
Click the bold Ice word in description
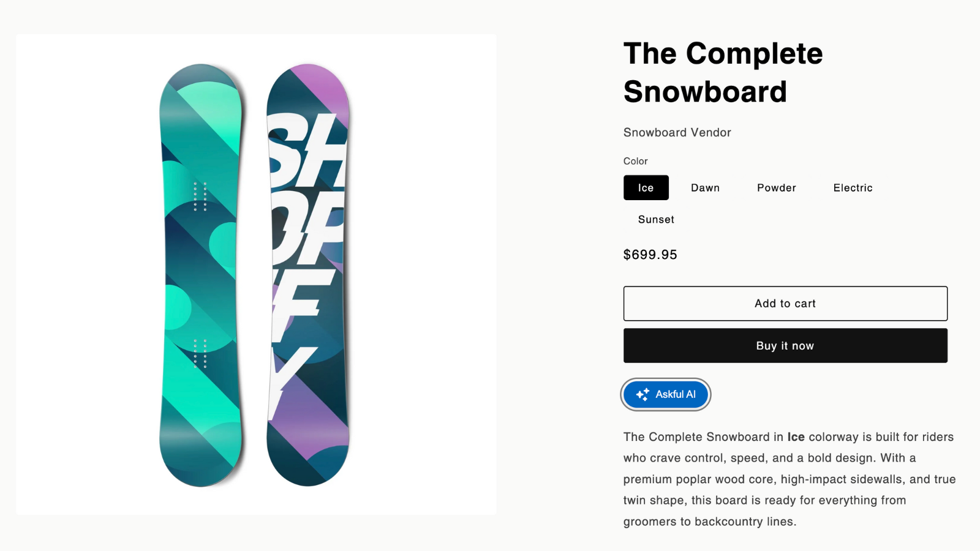(796, 437)
